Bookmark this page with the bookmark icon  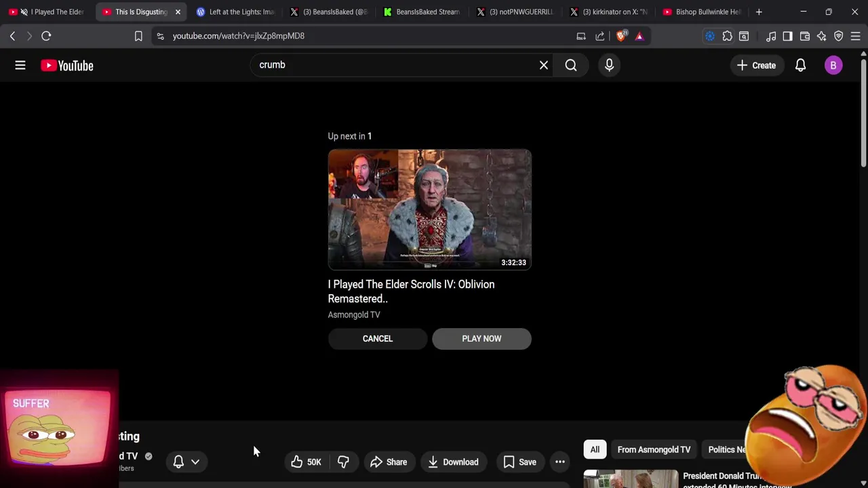click(138, 36)
